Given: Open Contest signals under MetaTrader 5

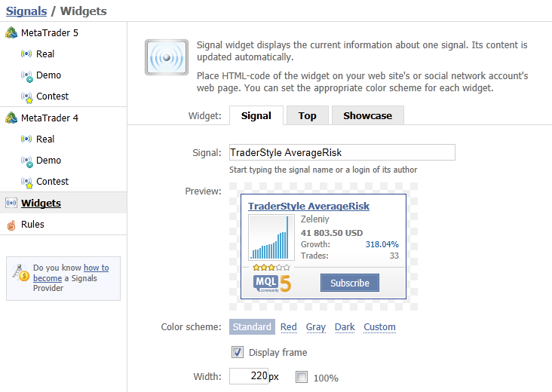Looking at the screenshot, I should (53, 96).
